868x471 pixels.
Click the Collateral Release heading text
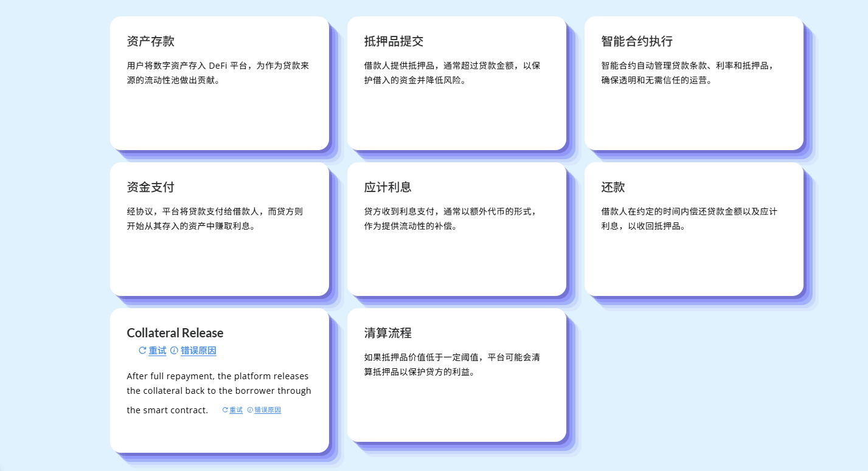coord(175,333)
